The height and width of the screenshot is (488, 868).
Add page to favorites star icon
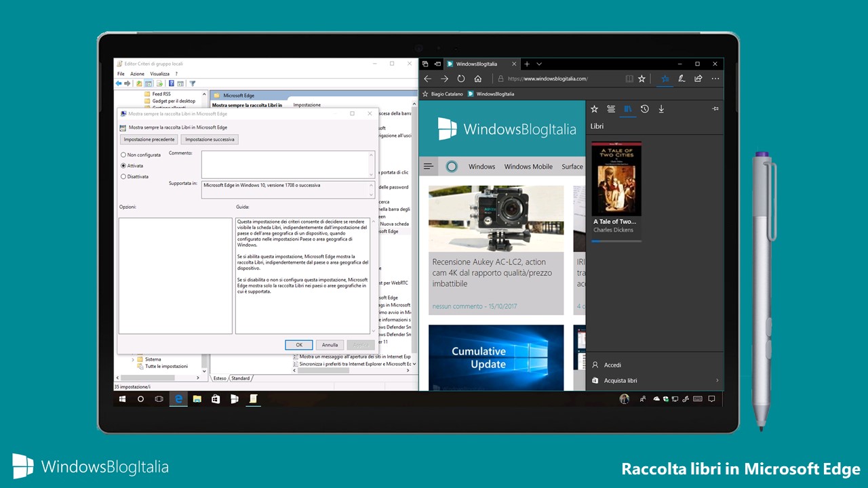pyautogui.click(x=642, y=79)
